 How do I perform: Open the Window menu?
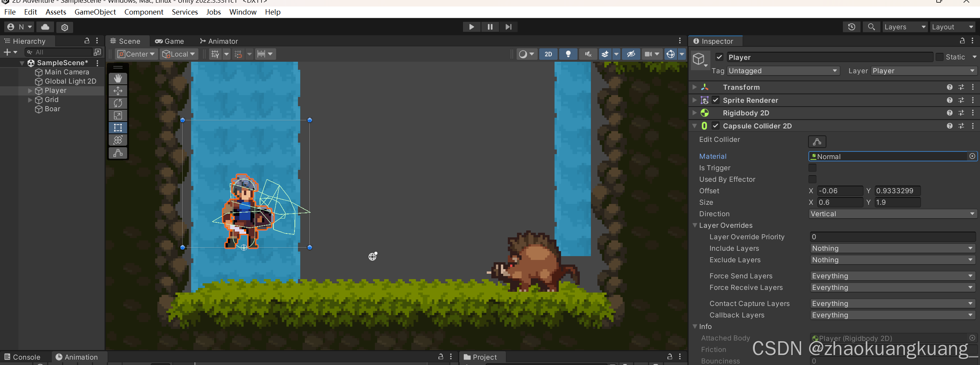(x=243, y=12)
